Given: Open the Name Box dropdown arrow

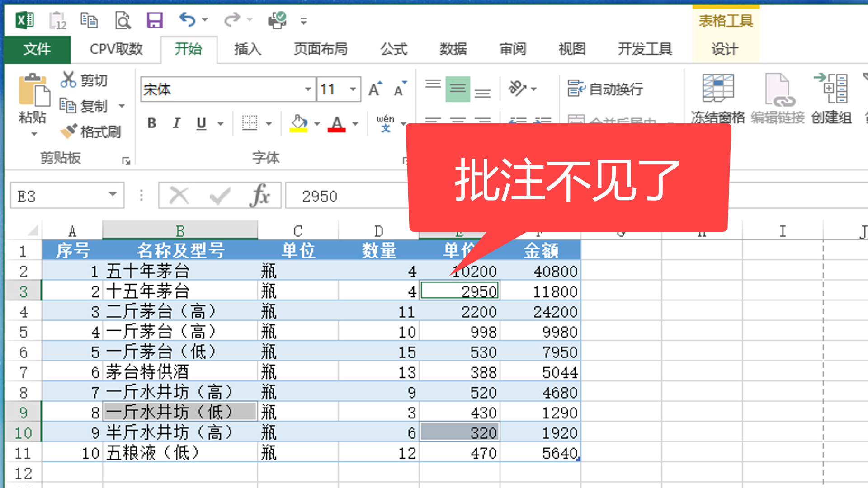Looking at the screenshot, I should pos(113,195).
